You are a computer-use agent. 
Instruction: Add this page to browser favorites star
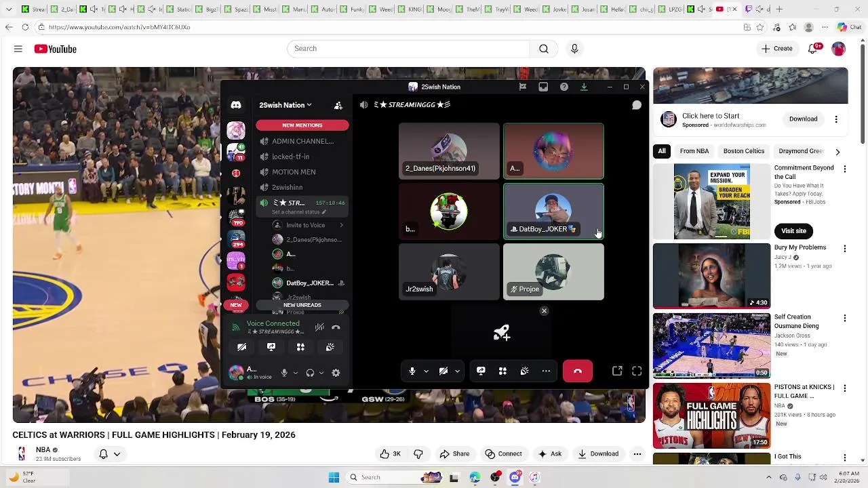pyautogui.click(x=760, y=27)
